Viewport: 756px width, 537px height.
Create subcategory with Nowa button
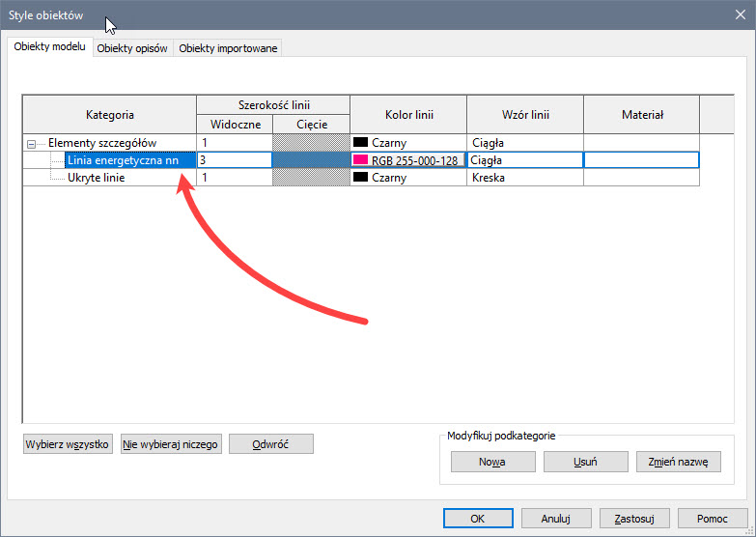coord(491,462)
